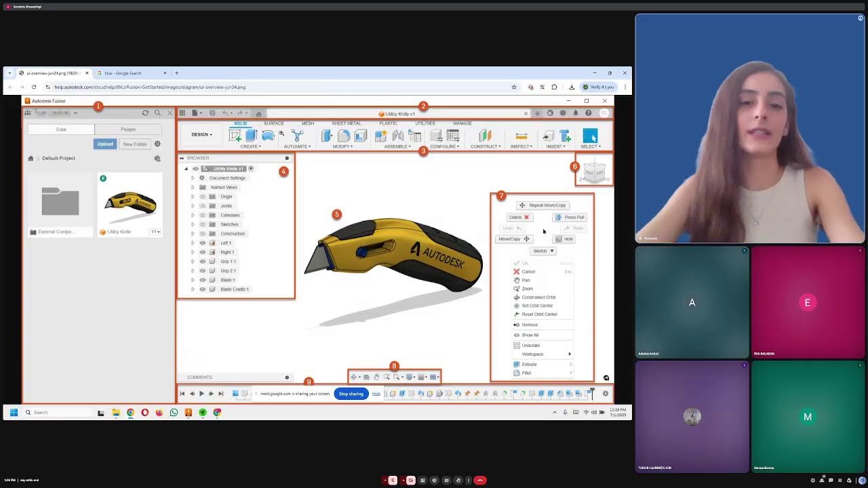The height and width of the screenshot is (488, 868).
Task: Click the Joint icon in the Assemble group
Action: 398,136
